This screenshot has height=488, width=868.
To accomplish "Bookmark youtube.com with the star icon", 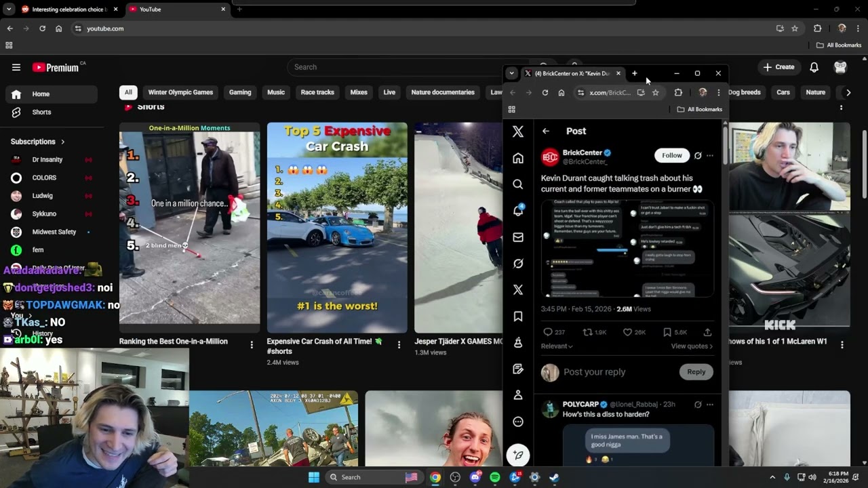I will 795,28.
